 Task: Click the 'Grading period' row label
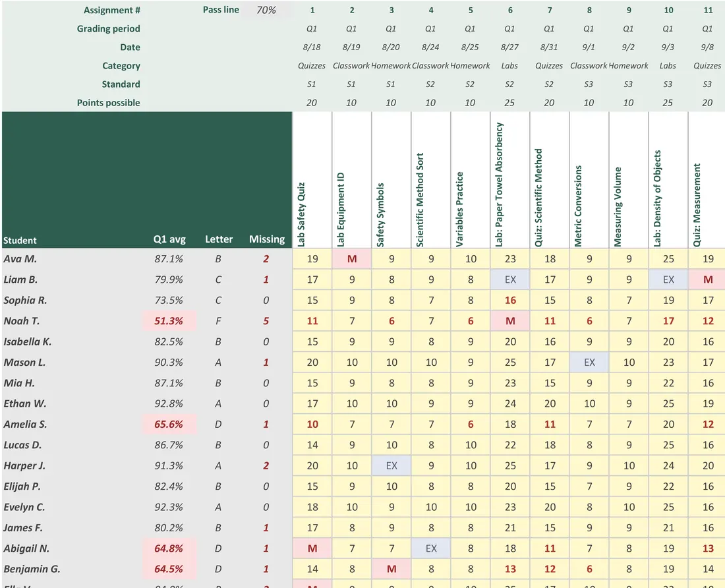pos(108,28)
